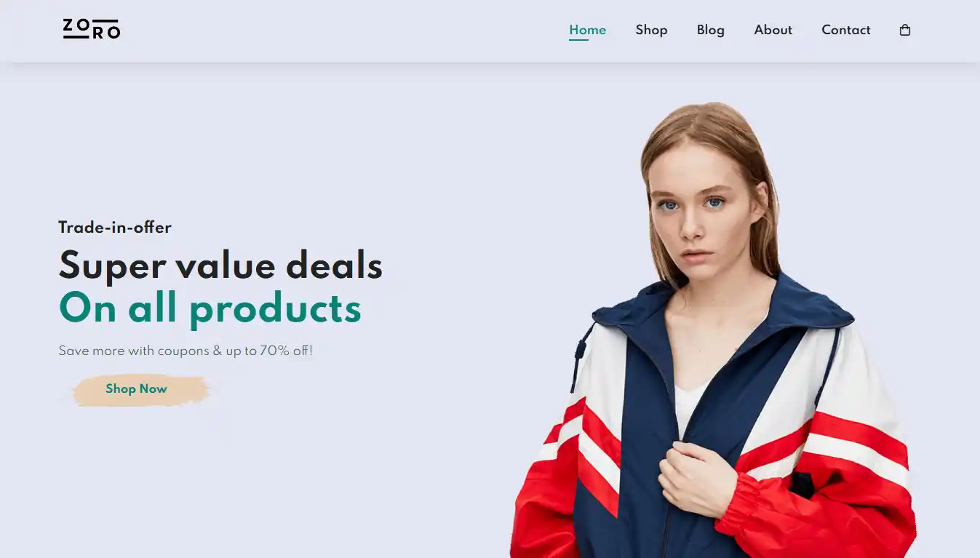Image resolution: width=980 pixels, height=558 pixels.
Task: Click the ZORO logo
Action: tap(92, 29)
